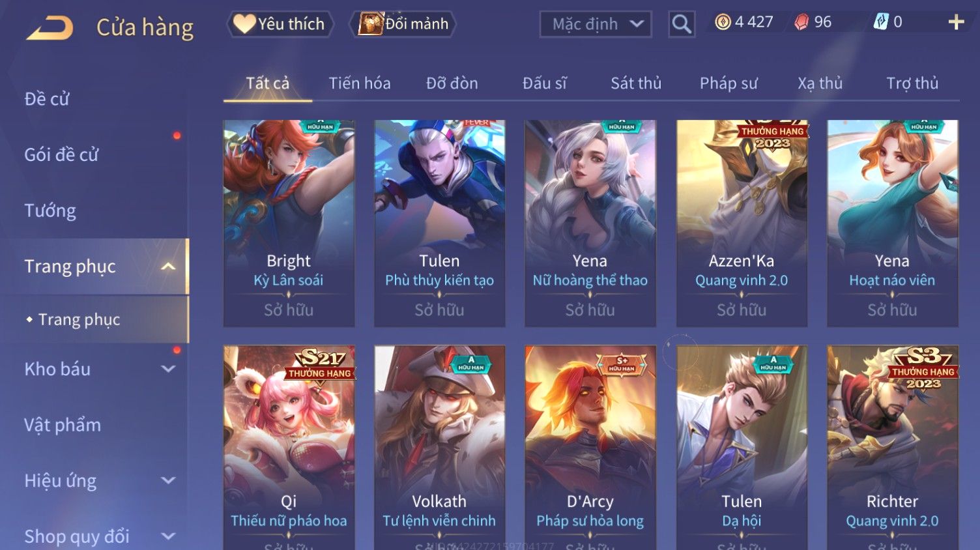
Task: Click the red ruby currency icon
Action: [x=801, y=22]
